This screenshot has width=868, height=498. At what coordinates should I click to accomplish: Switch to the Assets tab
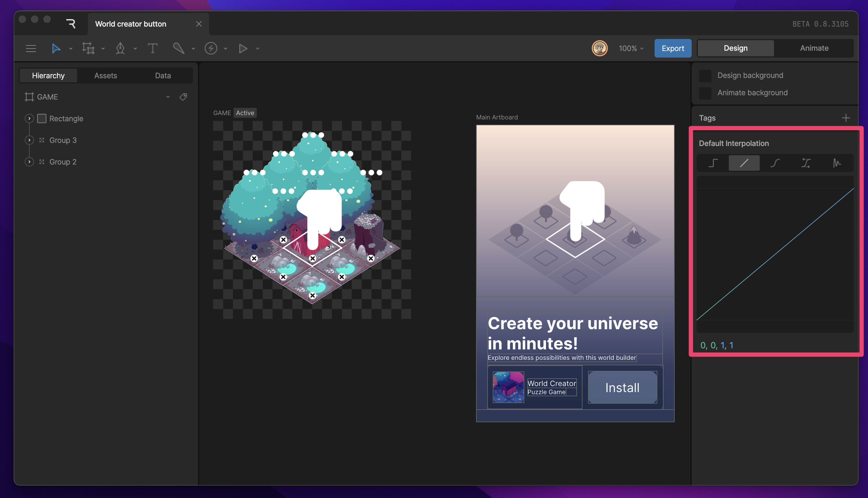[105, 75]
